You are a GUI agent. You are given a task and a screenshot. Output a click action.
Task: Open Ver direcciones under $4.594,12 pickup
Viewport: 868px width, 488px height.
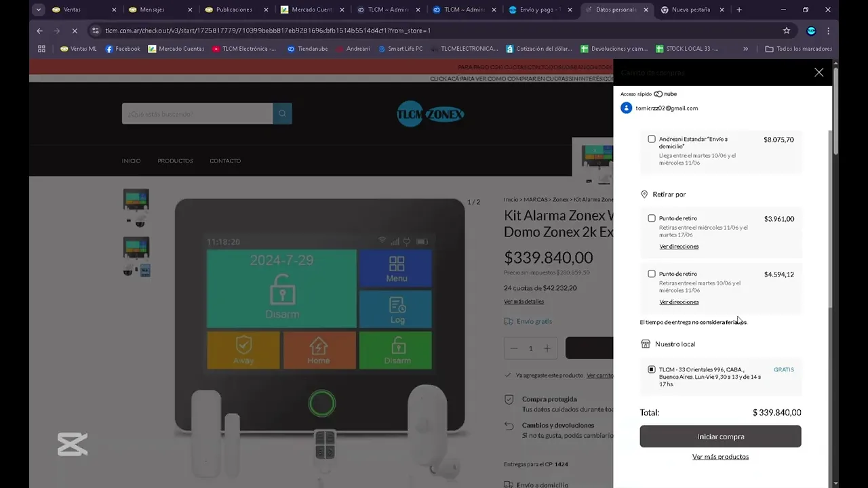point(679,302)
